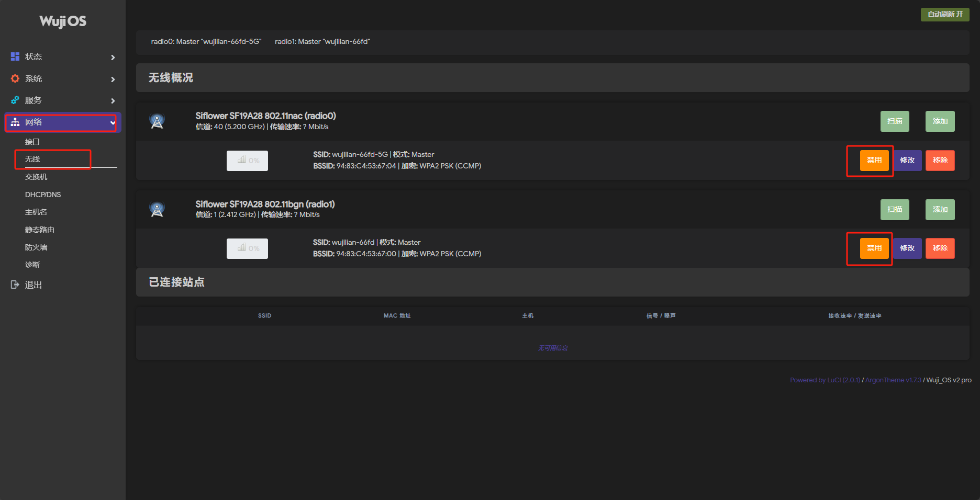
Task: Click the logout icon in sidebar
Action: 15,285
